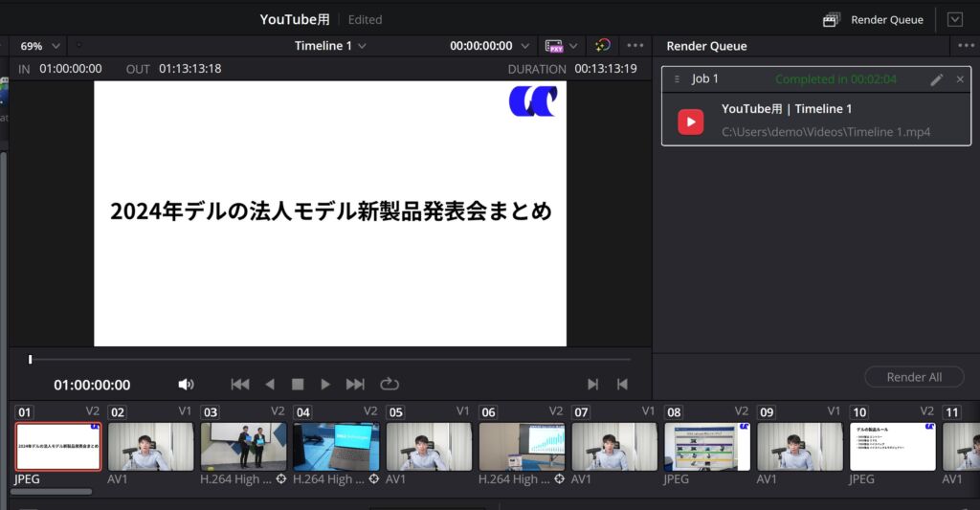Toggle the bypass color grades icon
The image size is (980, 510).
click(602, 46)
